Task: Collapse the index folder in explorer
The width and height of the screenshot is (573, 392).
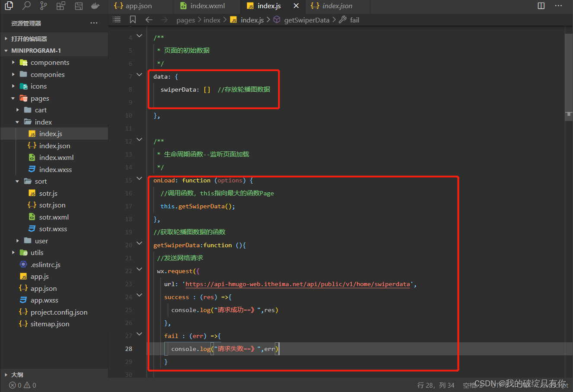Action: pos(54,122)
